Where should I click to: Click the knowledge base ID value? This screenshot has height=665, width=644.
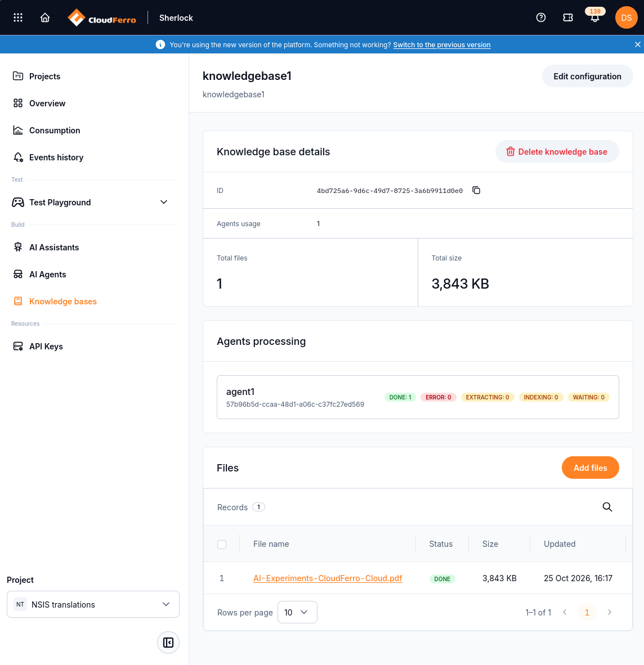pos(390,191)
